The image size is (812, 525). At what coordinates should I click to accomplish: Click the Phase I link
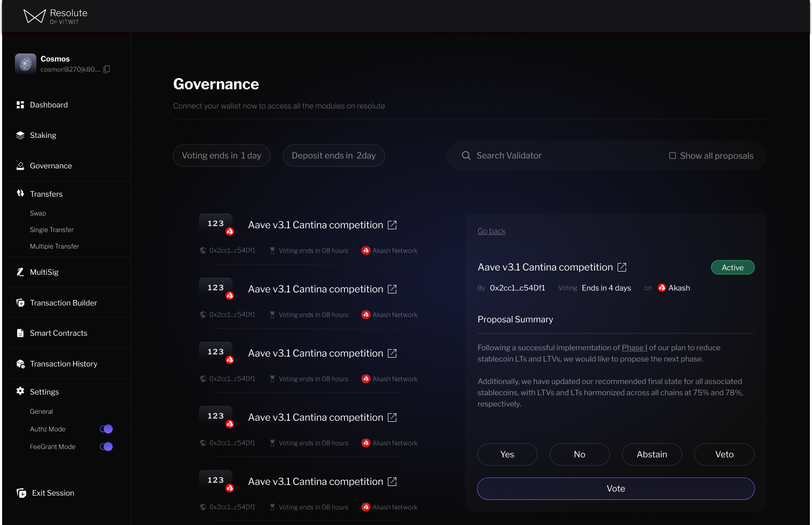[x=635, y=348]
